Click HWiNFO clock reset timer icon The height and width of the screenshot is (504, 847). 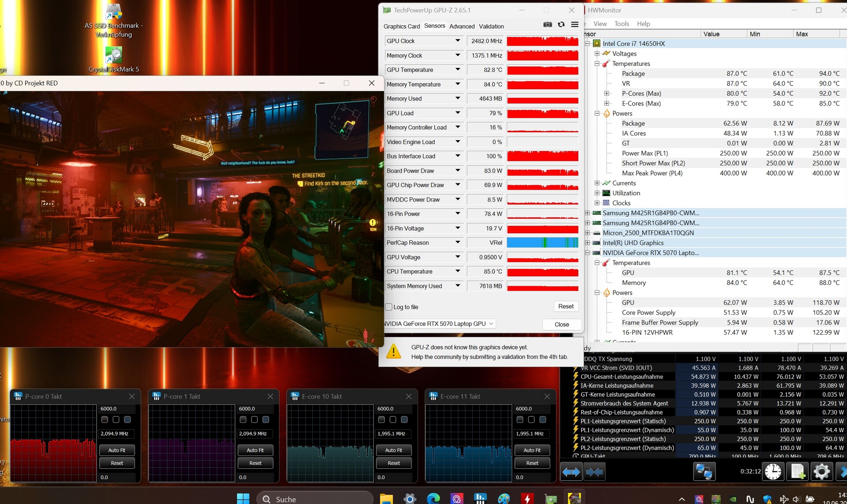(772, 471)
